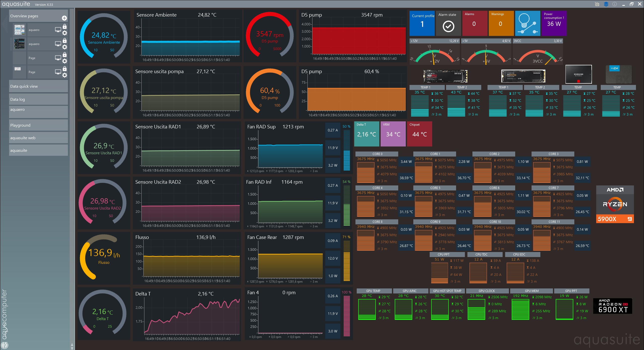Click the Current profile tile
The width and height of the screenshot is (644, 350).
coord(422,23)
